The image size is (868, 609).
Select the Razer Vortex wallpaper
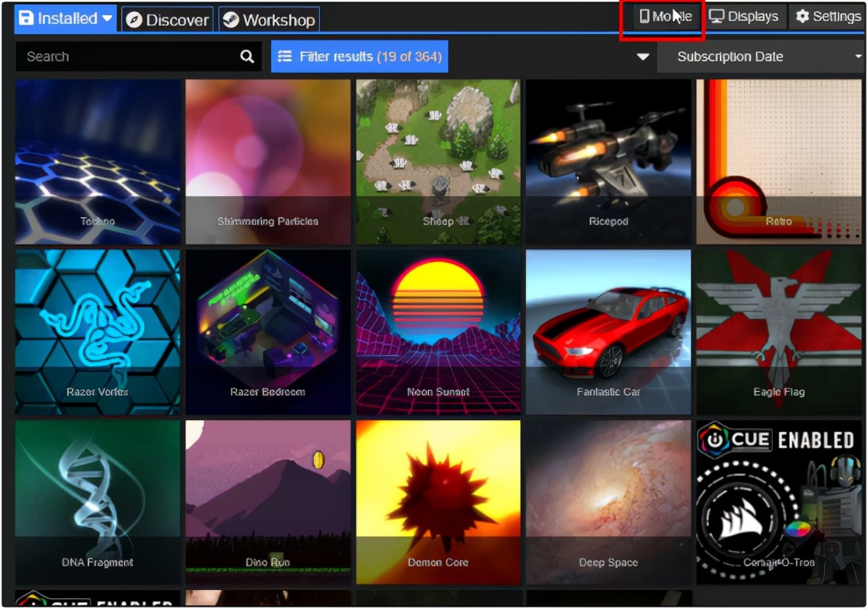click(x=98, y=333)
